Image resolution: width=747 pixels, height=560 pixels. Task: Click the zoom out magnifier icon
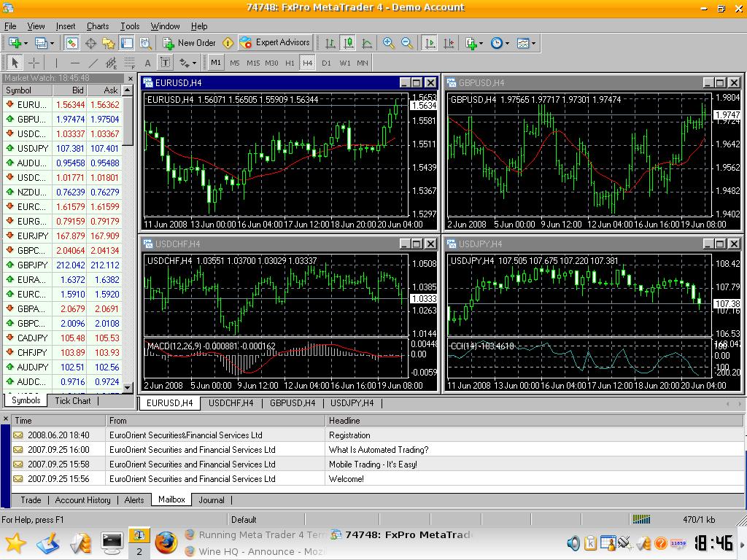pyautogui.click(x=407, y=43)
